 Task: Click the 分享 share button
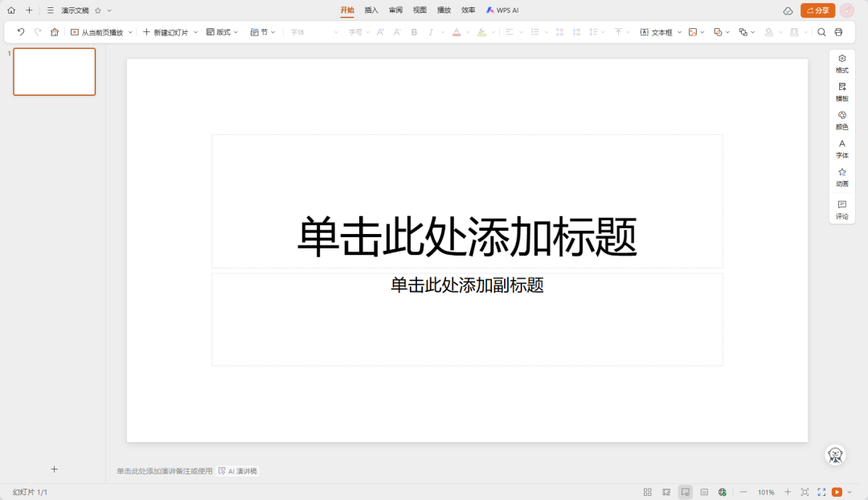pyautogui.click(x=817, y=10)
